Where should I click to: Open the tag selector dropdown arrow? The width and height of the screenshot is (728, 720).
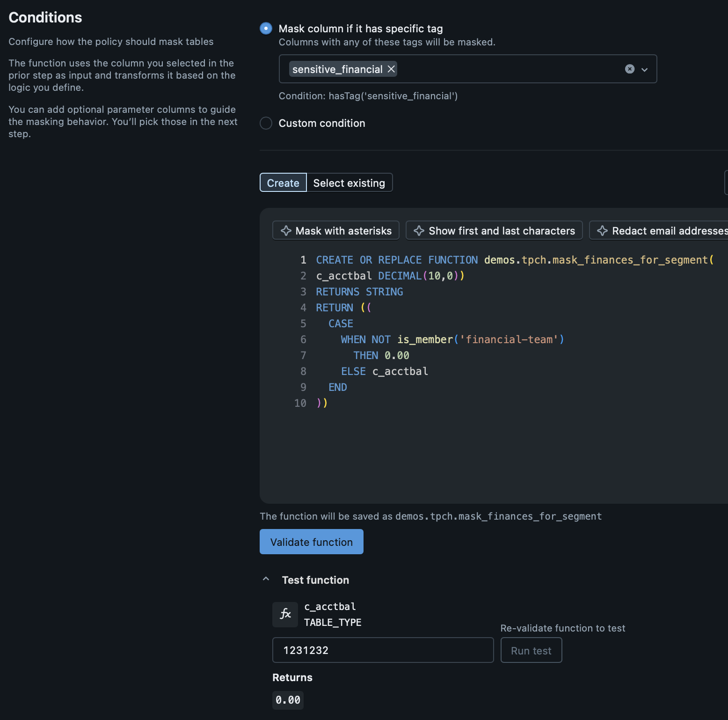click(x=644, y=69)
